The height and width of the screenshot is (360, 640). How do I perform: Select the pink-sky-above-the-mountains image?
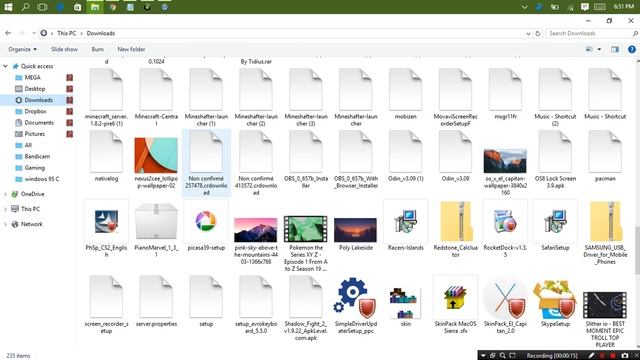tap(256, 230)
